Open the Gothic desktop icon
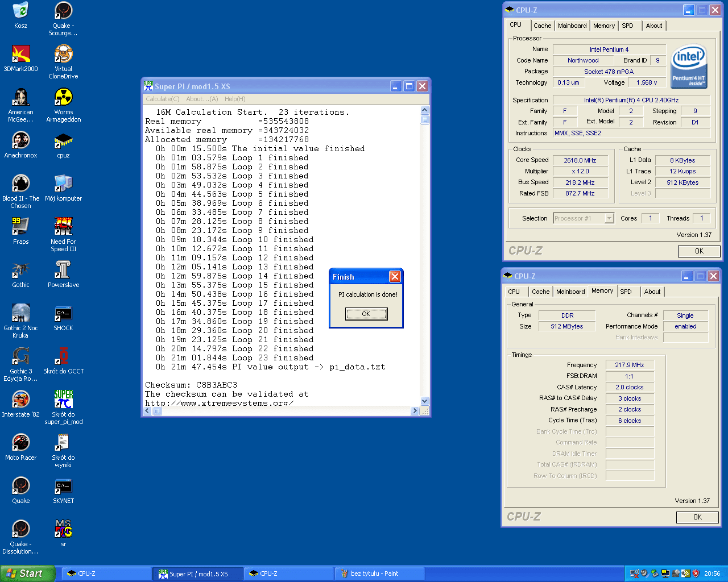 point(20,275)
